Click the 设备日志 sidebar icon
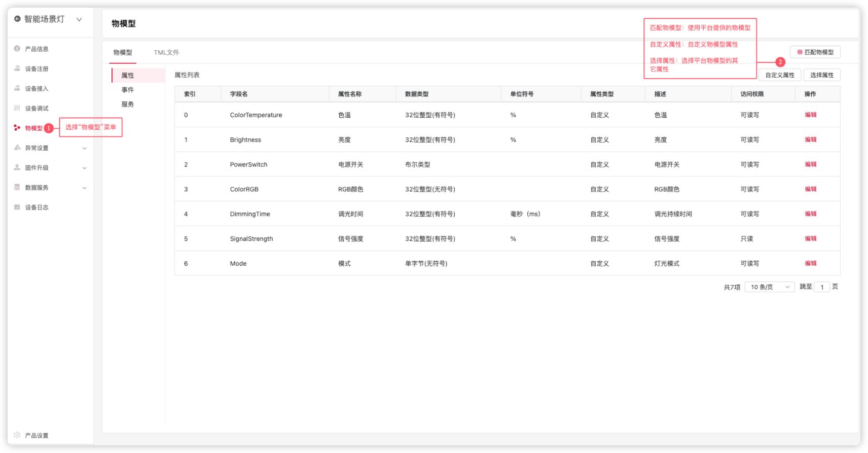 [17, 207]
